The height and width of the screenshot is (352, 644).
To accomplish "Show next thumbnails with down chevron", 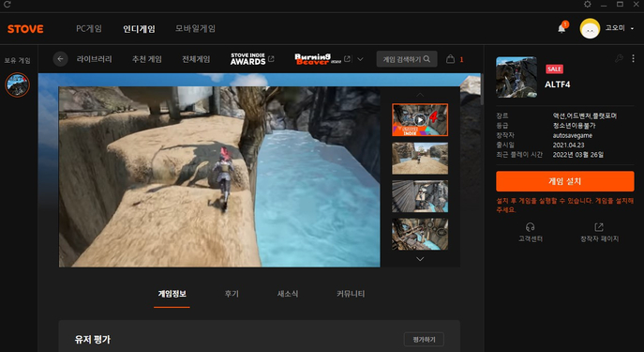I will [420, 259].
